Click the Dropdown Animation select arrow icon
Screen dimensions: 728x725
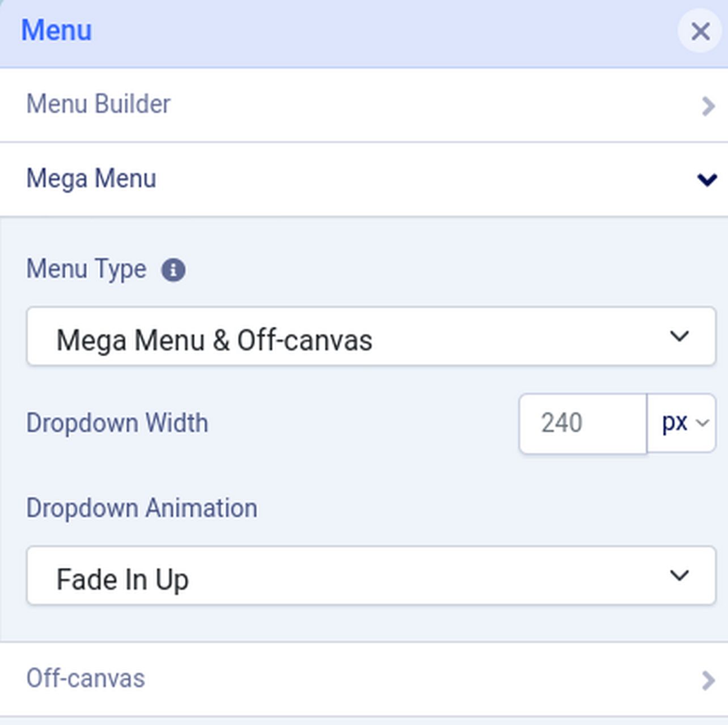tap(679, 576)
